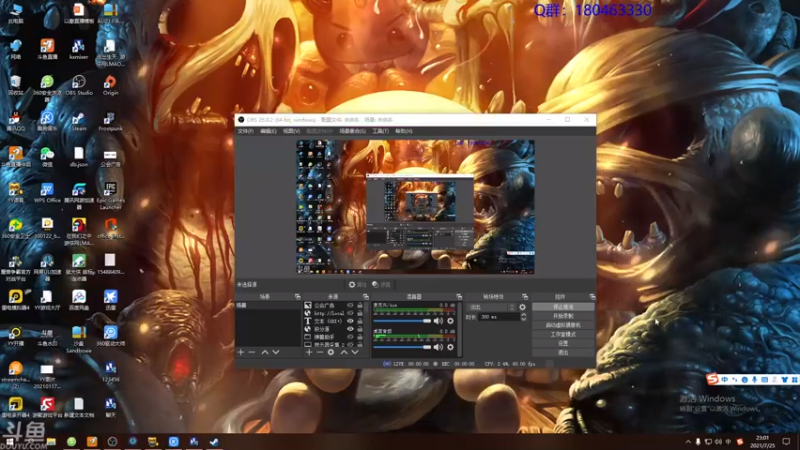Expand hidden system tray icons chevron
Viewport: 800px width, 450px height.
click(x=687, y=441)
